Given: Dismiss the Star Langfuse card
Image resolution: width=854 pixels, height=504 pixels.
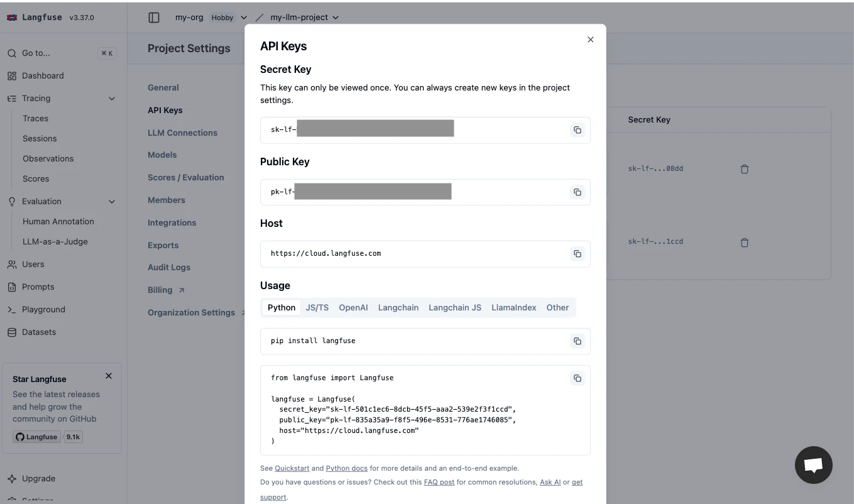Looking at the screenshot, I should (x=109, y=376).
